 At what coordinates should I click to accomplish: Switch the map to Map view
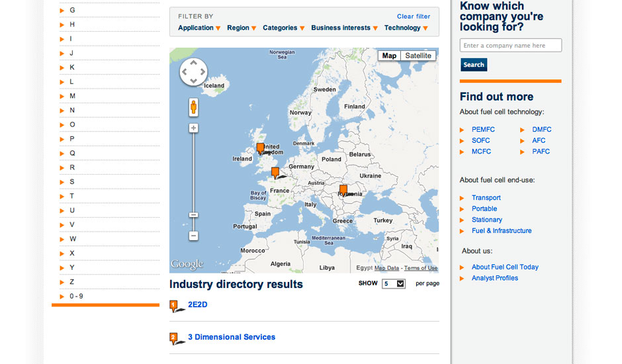[389, 56]
